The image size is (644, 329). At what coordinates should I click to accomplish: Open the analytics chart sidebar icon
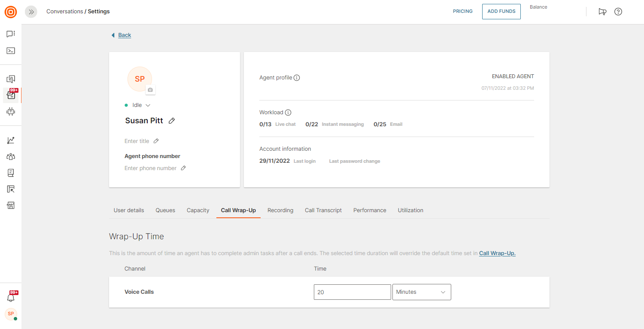pyautogui.click(x=11, y=140)
